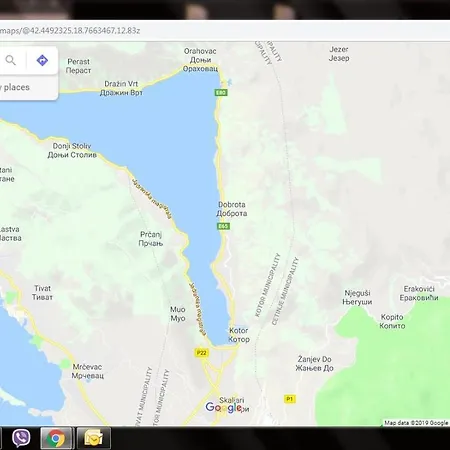Select the Tivat town label
450x450 pixels.
(42, 293)
